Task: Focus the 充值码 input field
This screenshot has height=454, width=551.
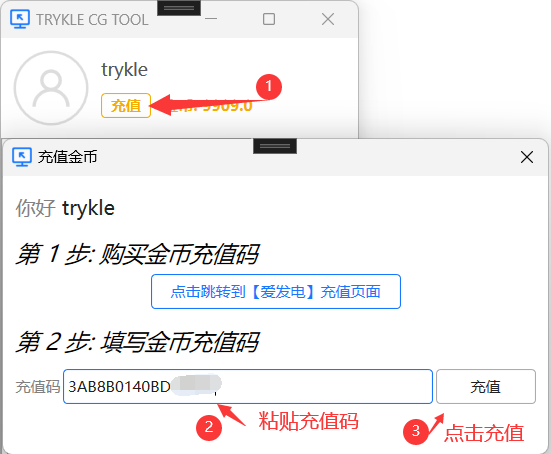Action: (x=248, y=387)
